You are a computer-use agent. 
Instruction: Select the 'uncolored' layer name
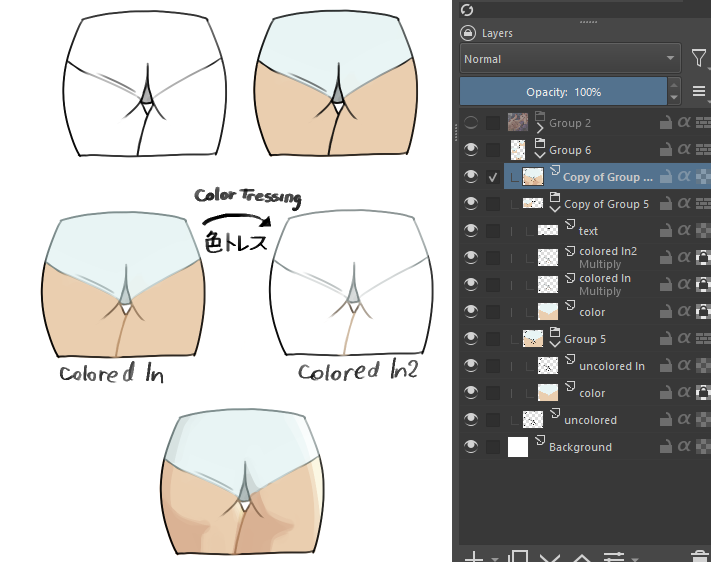tap(590, 420)
